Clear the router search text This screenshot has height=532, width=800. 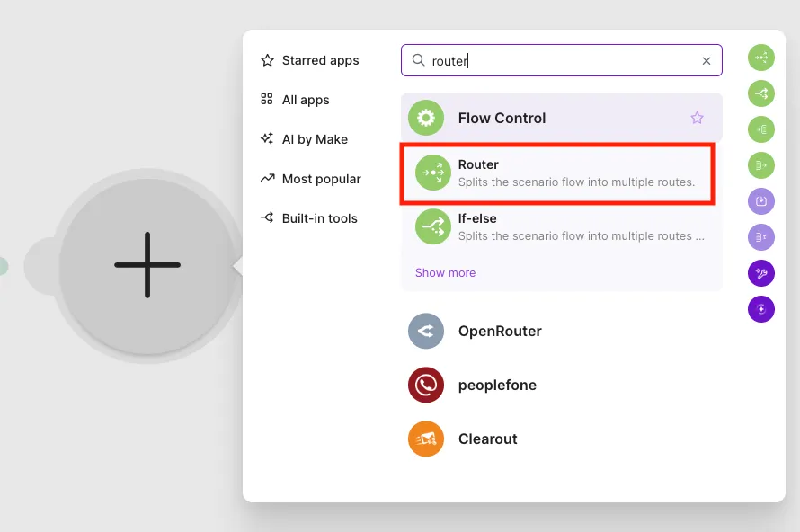click(x=707, y=61)
